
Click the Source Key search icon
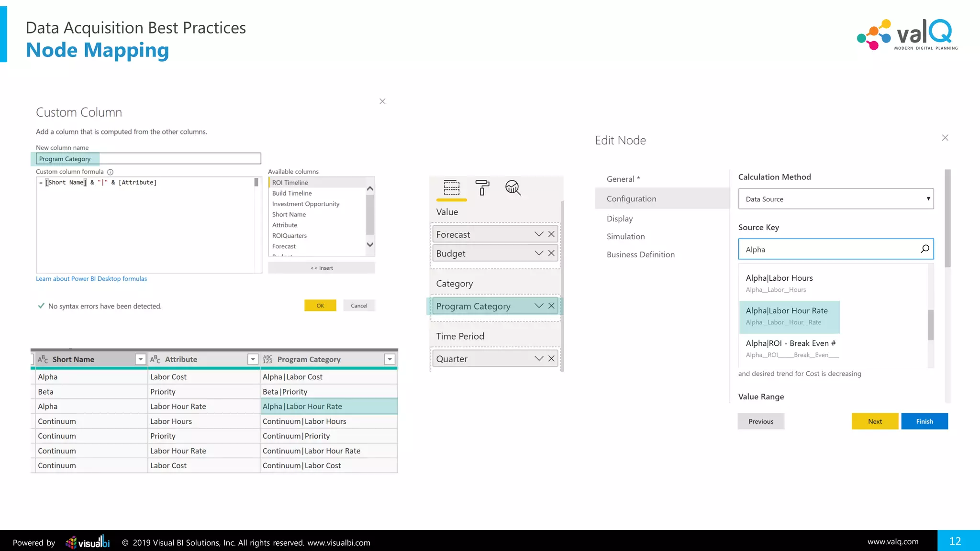(x=924, y=249)
